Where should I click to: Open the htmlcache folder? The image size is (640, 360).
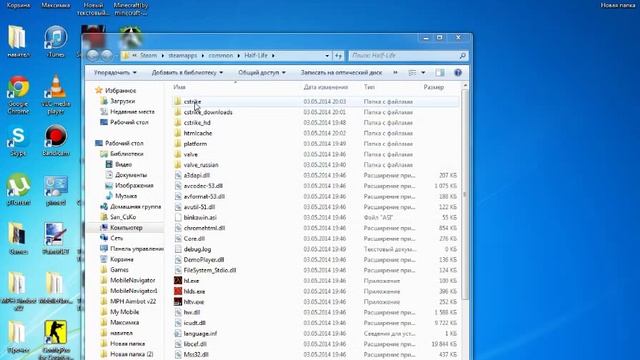(198, 133)
